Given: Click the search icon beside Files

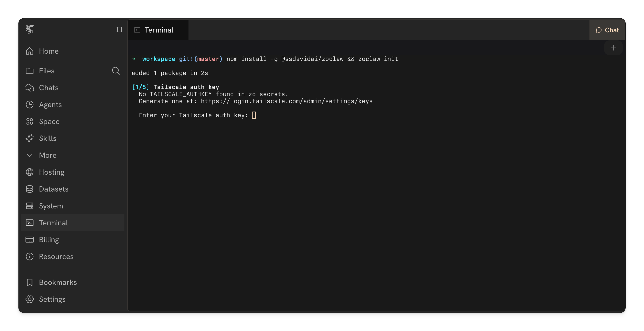Looking at the screenshot, I should click(x=116, y=71).
